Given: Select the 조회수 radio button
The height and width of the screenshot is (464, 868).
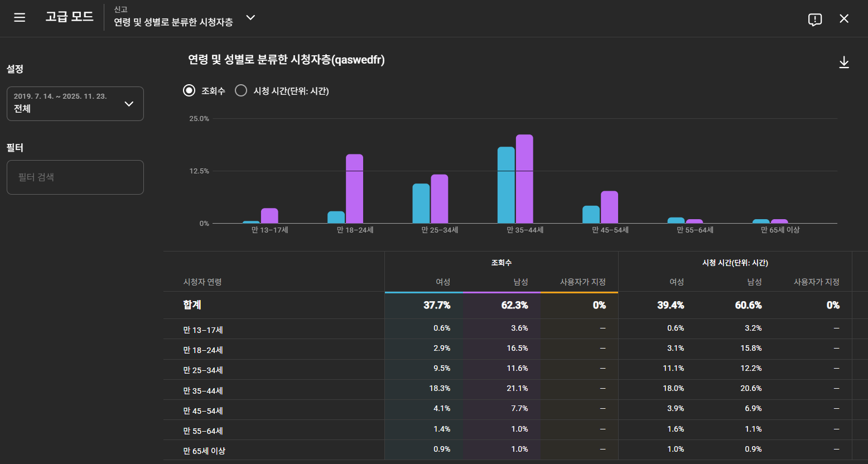Looking at the screenshot, I should click(x=189, y=90).
